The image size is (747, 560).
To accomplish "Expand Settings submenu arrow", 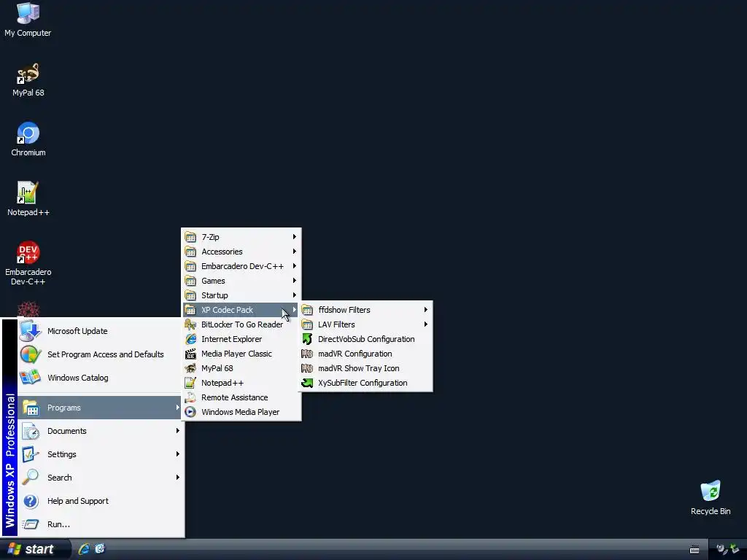I will pos(177,454).
